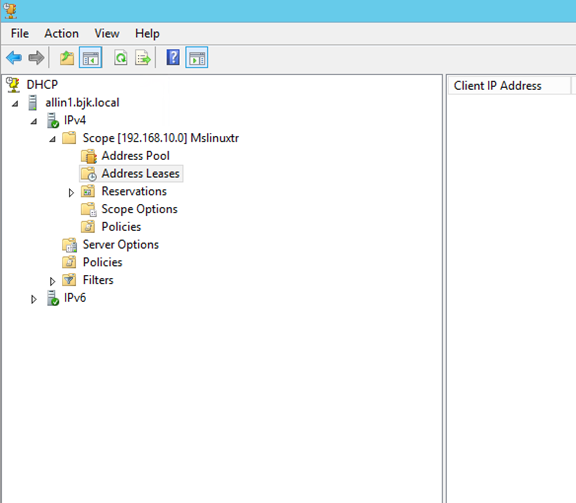The image size is (576, 503).
Task: Expand the Reservations node arrow
Action: coord(71,193)
